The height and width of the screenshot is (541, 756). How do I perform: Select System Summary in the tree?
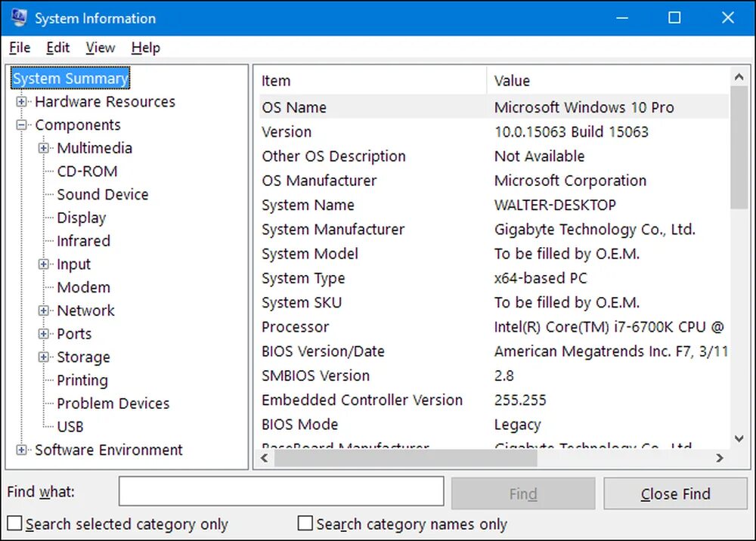(70, 78)
